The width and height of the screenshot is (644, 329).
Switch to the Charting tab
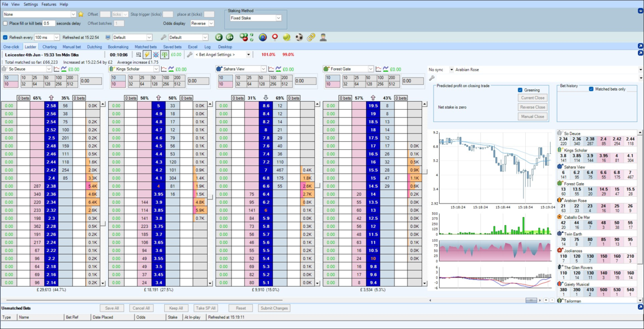click(x=50, y=47)
